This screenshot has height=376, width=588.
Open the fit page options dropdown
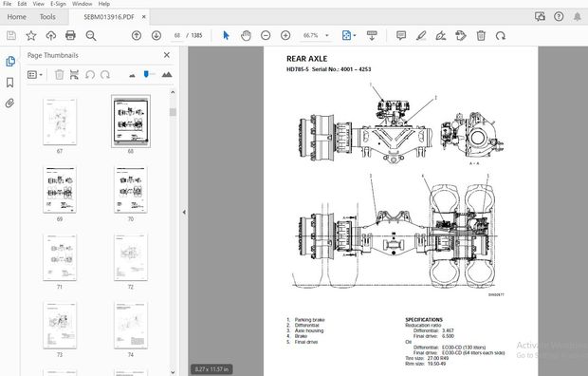[349, 36]
